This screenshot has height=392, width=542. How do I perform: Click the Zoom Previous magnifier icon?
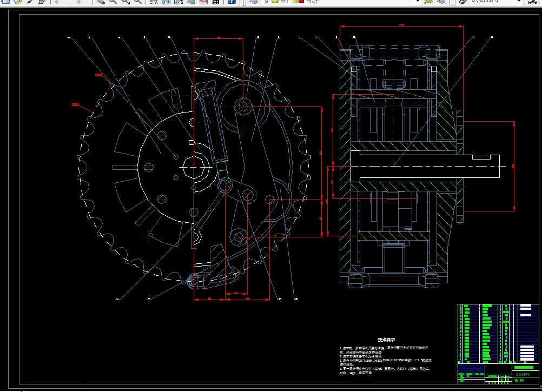tap(138, 2)
